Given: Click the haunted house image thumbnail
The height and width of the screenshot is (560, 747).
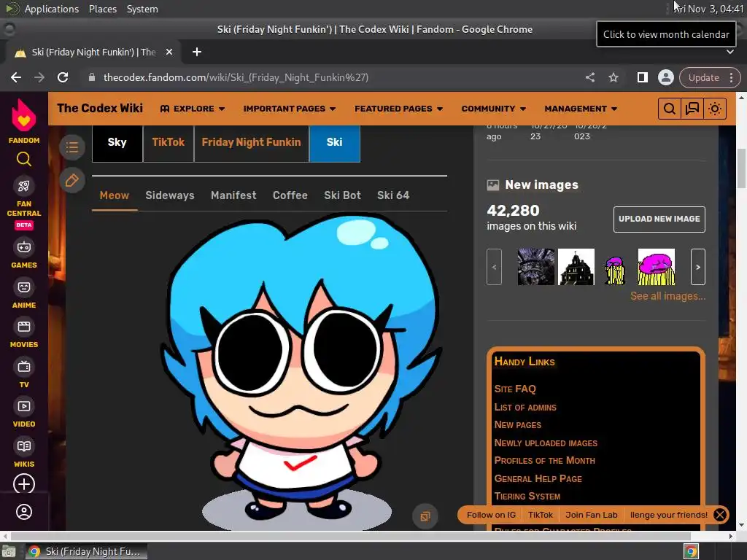Looking at the screenshot, I should pos(576,267).
